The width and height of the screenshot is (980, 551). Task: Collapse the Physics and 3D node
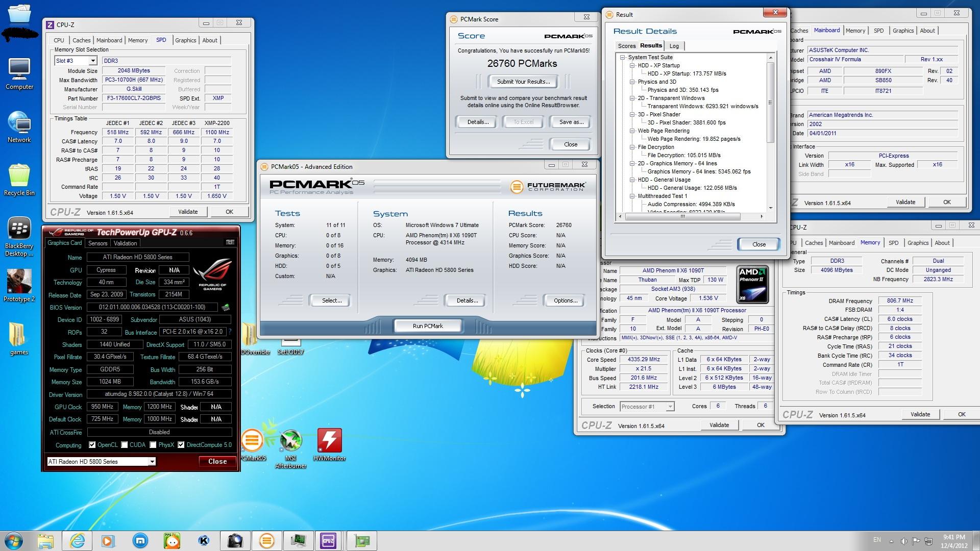click(x=632, y=82)
